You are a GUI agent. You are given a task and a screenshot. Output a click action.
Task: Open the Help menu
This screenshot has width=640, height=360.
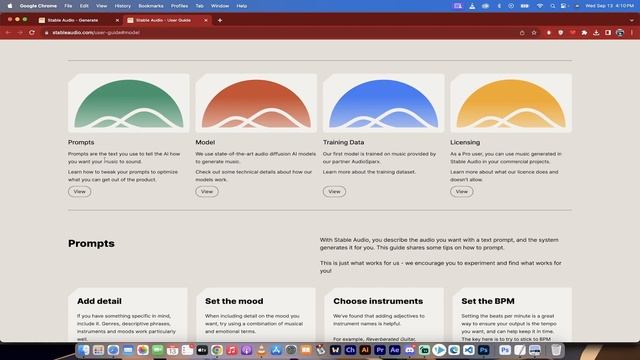[x=242, y=6]
